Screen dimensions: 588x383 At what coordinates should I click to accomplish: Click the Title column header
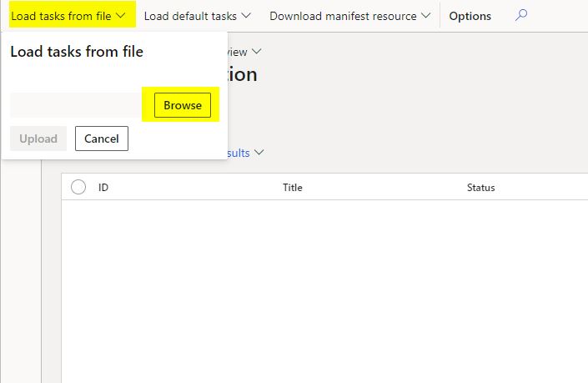coord(292,188)
